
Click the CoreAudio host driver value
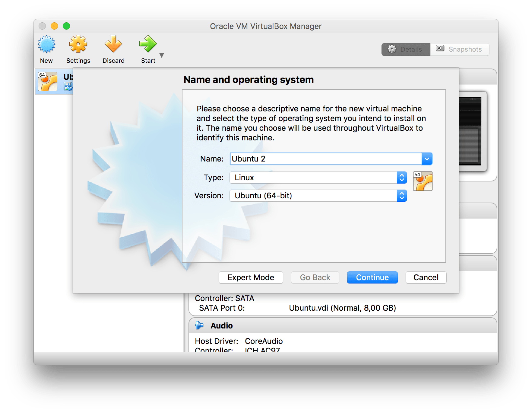264,341
